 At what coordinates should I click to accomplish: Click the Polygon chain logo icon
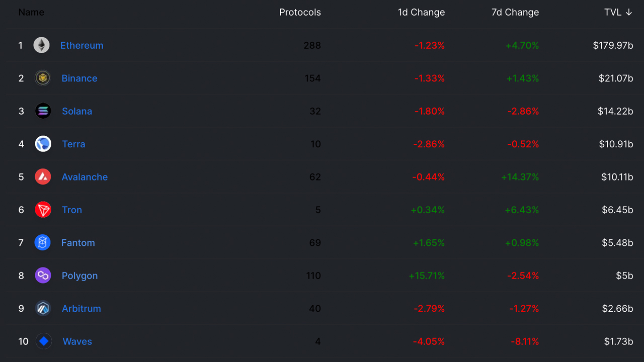point(43,276)
